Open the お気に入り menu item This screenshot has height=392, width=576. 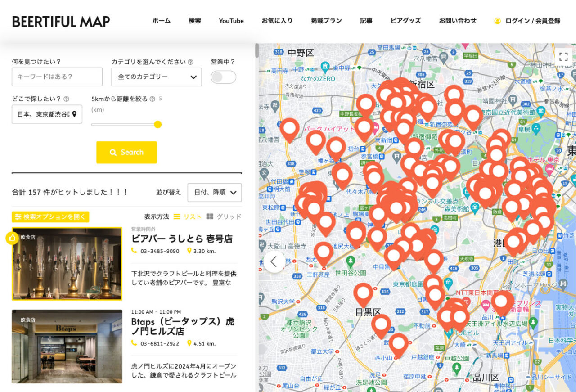tap(277, 21)
